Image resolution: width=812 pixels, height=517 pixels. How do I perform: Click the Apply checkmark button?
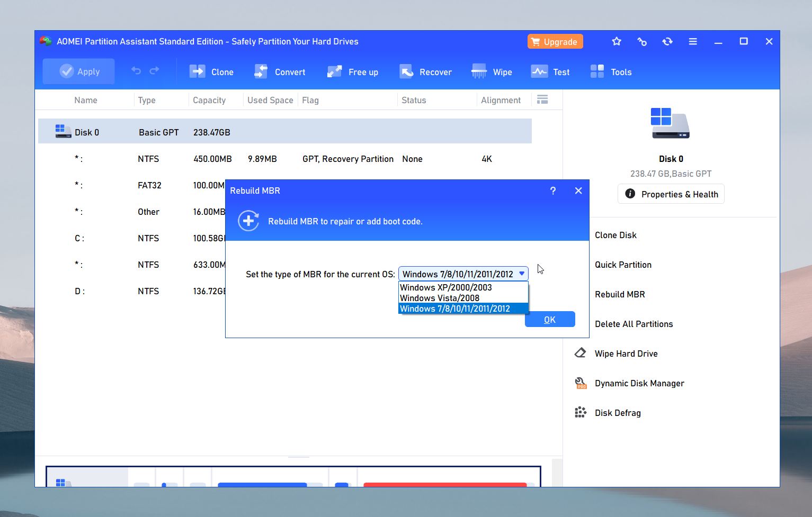pyautogui.click(x=78, y=71)
